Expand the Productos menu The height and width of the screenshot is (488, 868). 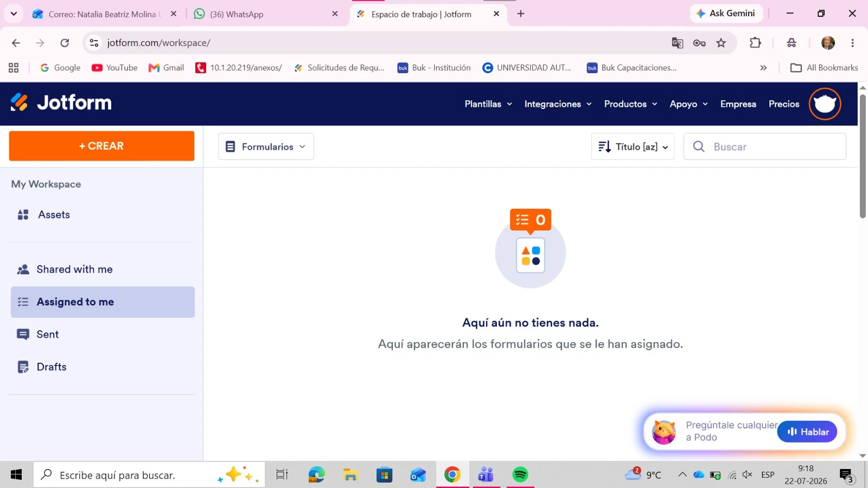click(x=630, y=104)
